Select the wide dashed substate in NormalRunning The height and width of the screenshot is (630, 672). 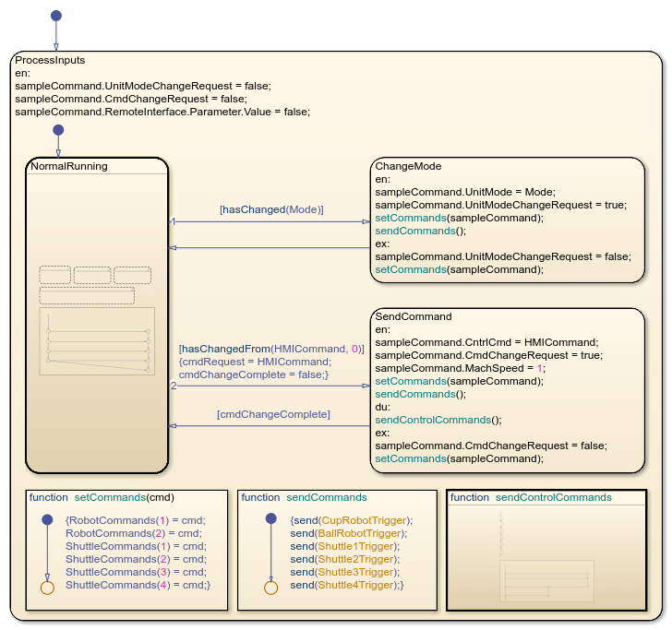pos(87,296)
